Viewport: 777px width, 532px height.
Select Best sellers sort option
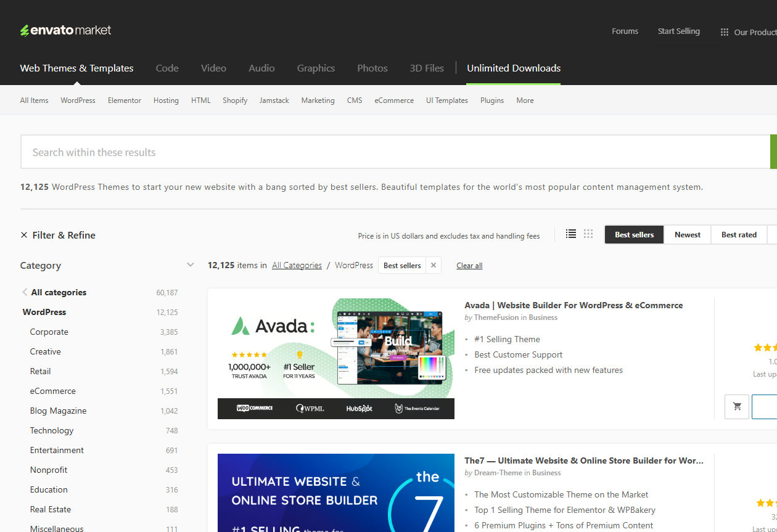[x=634, y=235]
